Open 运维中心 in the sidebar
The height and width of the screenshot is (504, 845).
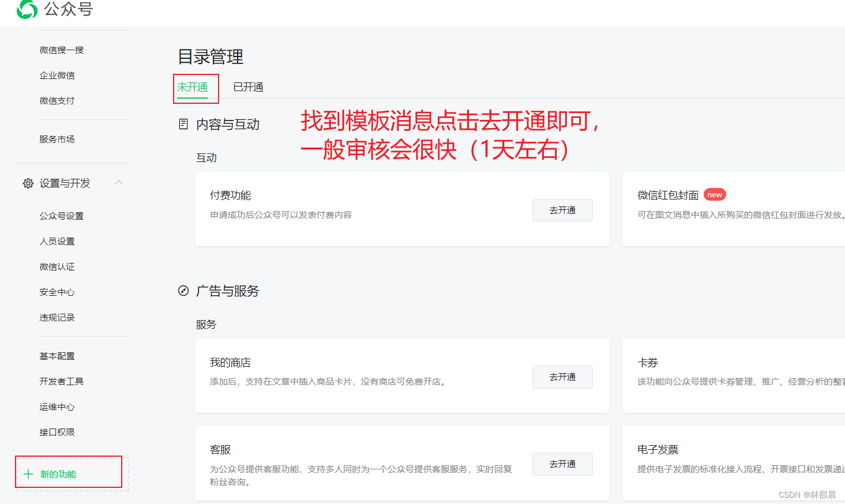57,407
